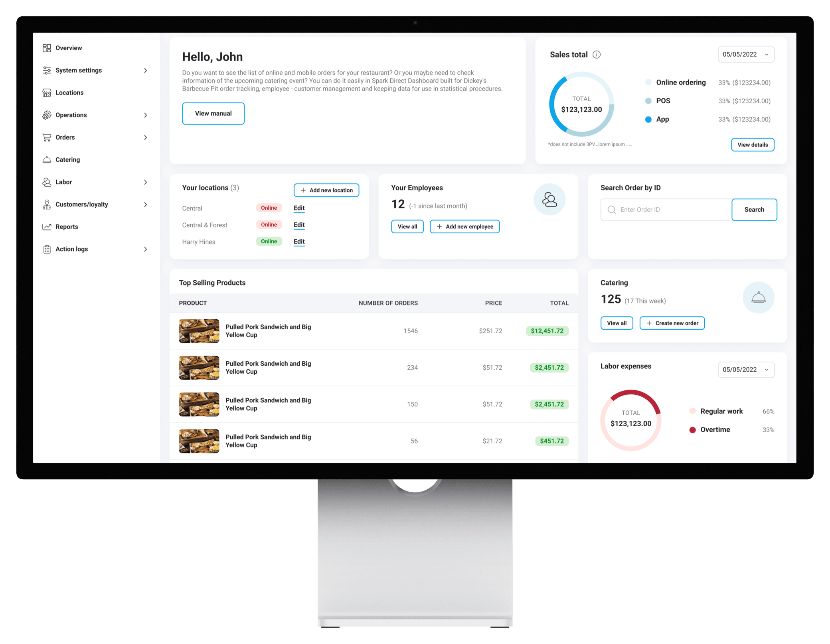Click the Locations storefront icon
Image resolution: width=830 pixels, height=644 pixels.
pos(47,93)
